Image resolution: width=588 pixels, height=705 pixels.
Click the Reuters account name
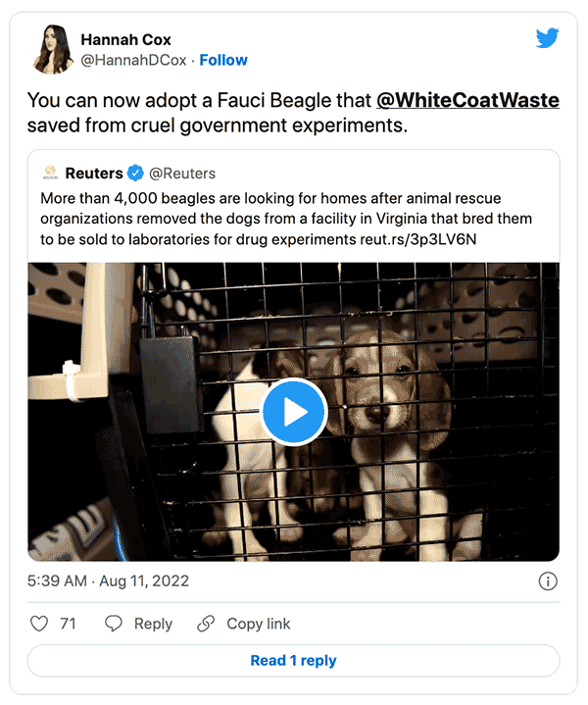click(x=94, y=174)
